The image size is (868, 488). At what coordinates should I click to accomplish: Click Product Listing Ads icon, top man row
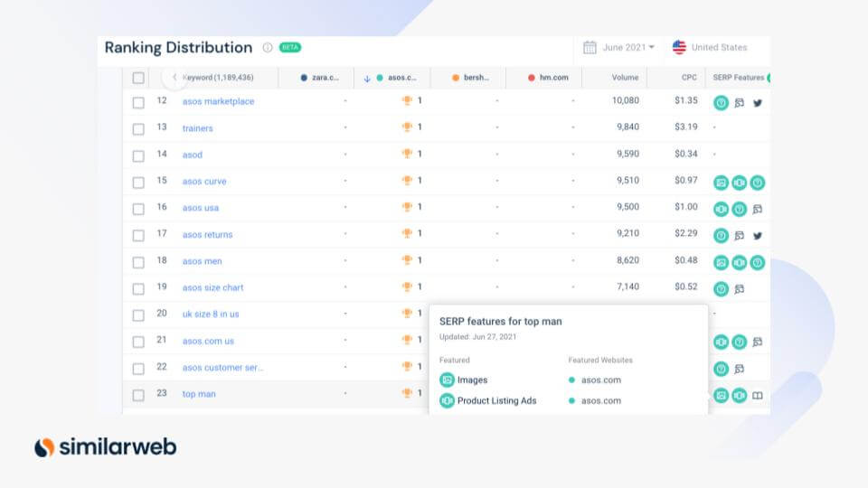(x=739, y=395)
